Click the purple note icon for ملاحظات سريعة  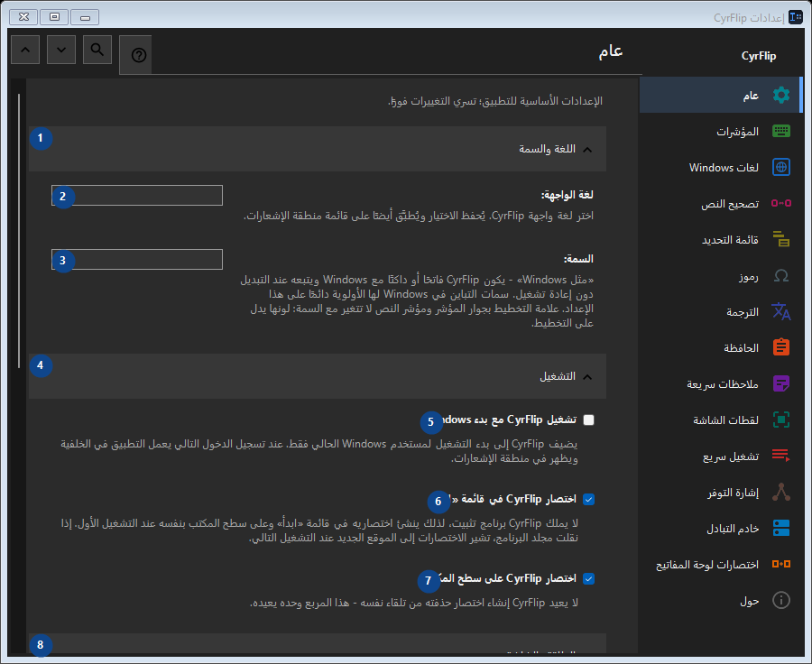(x=781, y=383)
